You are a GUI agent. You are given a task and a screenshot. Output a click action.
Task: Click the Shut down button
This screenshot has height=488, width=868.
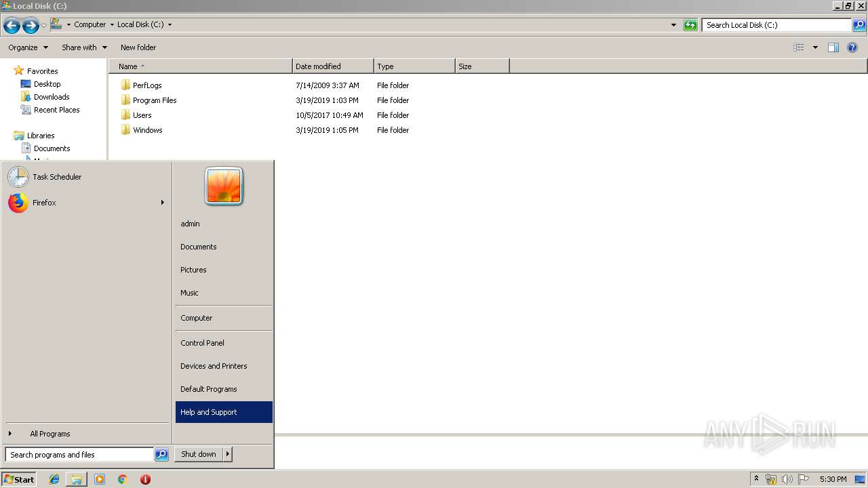199,454
